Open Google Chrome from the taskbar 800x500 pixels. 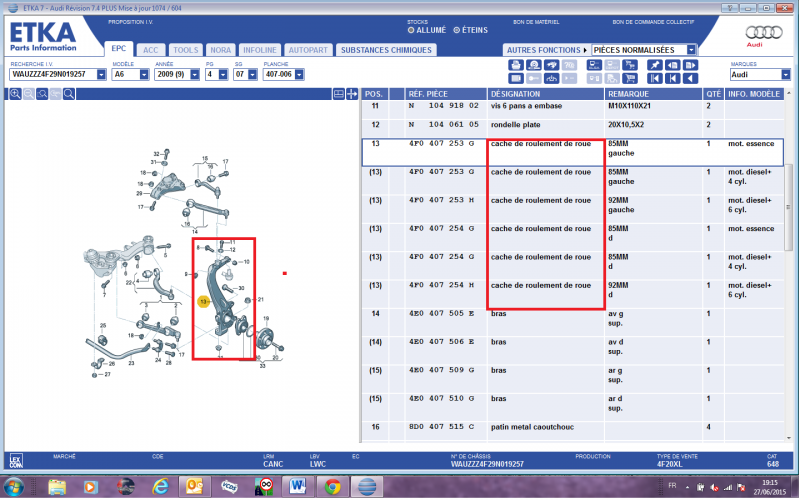tap(332, 487)
